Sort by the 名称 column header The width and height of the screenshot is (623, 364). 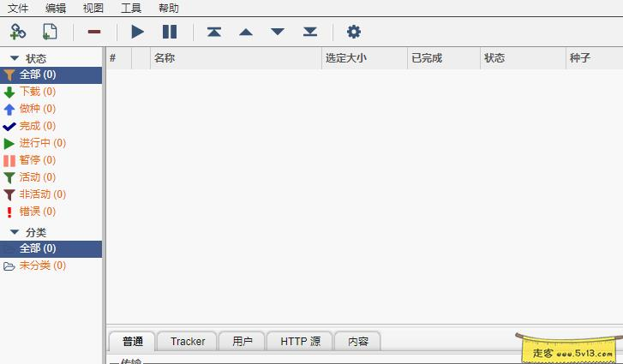coord(236,58)
